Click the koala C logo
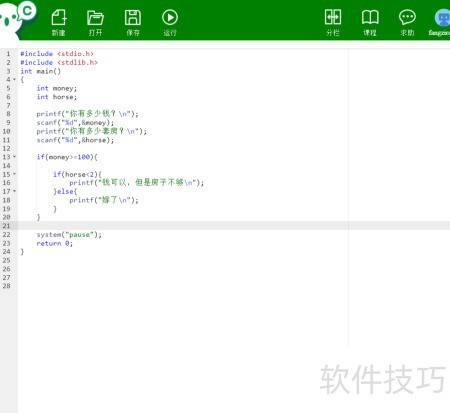This screenshot has width=450, height=413. coord(17,18)
